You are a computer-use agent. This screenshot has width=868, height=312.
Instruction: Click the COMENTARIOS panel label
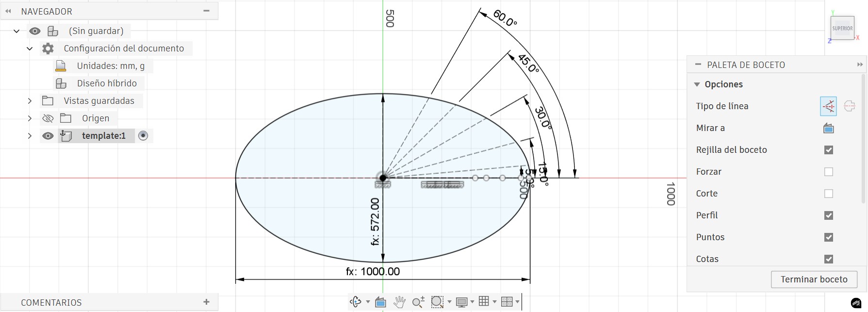click(51, 302)
